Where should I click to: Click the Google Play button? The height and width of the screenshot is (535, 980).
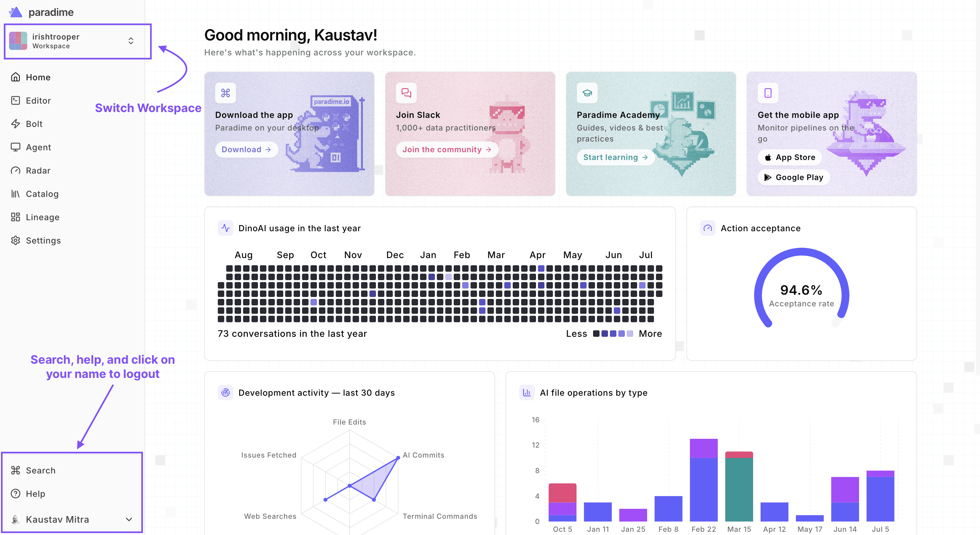click(794, 177)
